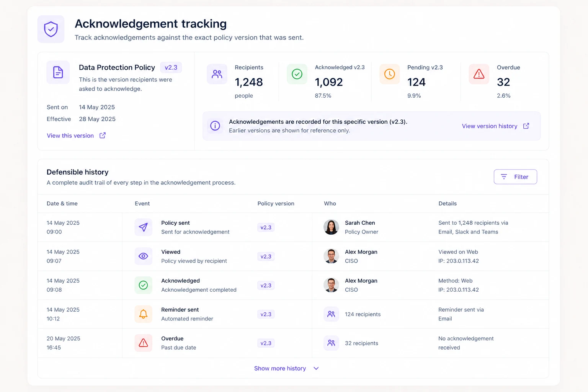The image size is (588, 392).
Task: Click the group icon beside 124 recipients
Action: pos(331,314)
